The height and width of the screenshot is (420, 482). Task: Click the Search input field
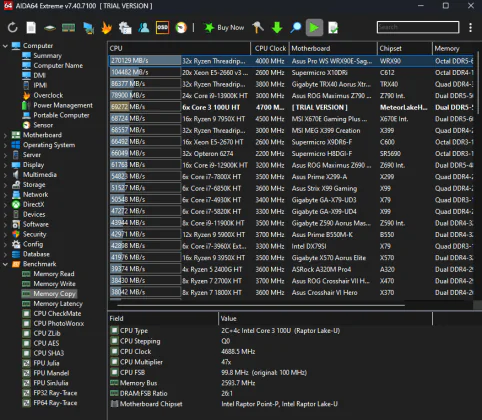418,27
